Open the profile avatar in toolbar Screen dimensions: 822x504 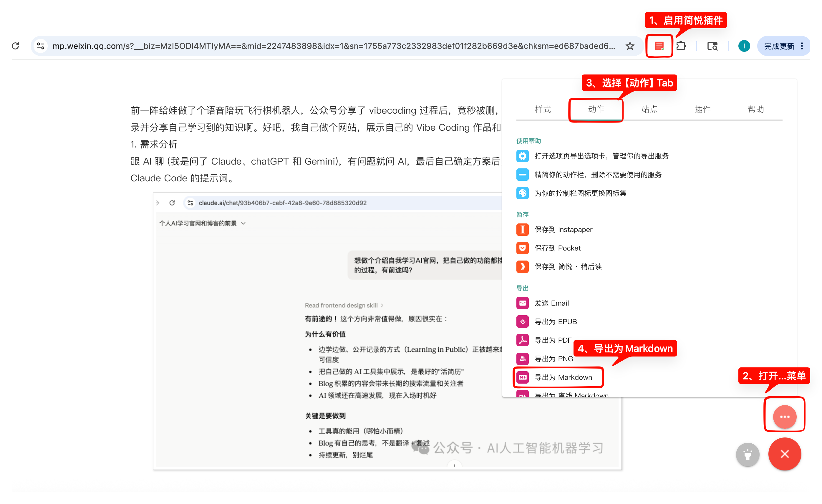pyautogui.click(x=744, y=46)
